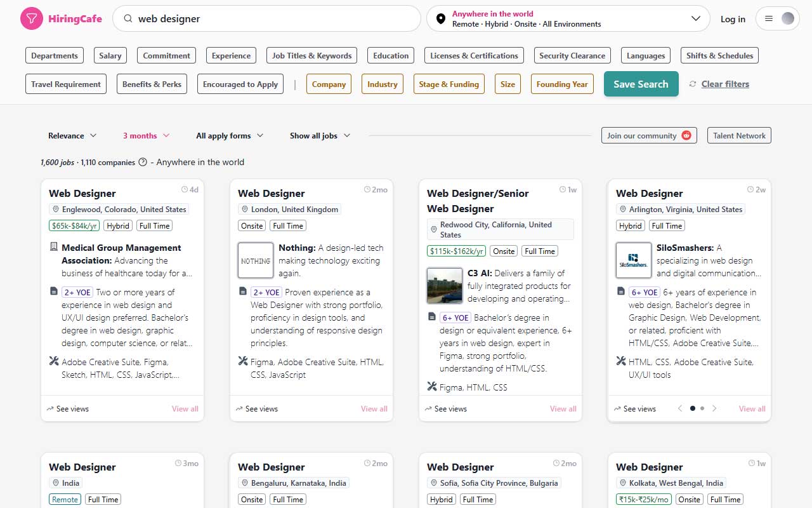Open the hamburger menu icon

[x=769, y=19]
